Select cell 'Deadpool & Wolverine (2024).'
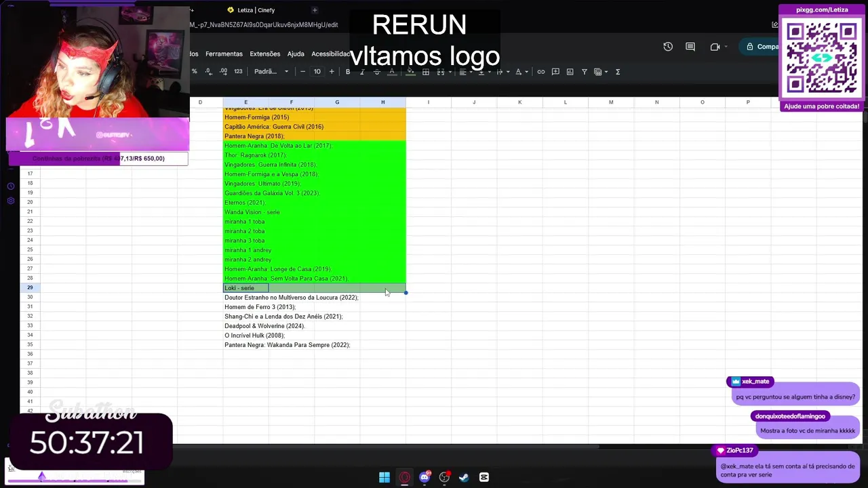The image size is (868, 488). (264, 326)
